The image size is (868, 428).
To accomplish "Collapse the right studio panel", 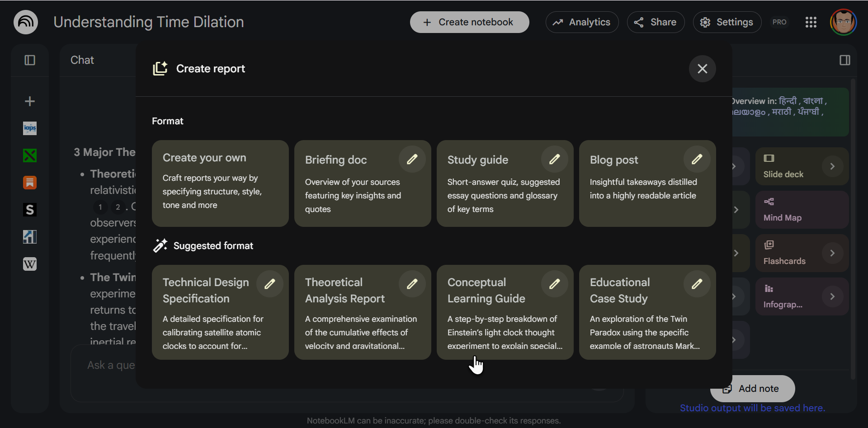I will 844,60.
